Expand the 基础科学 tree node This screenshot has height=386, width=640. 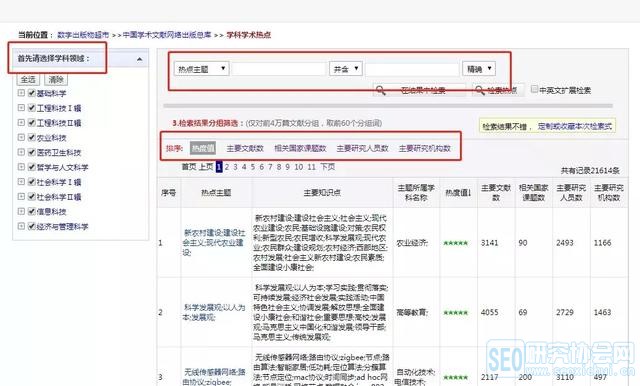coord(21,93)
